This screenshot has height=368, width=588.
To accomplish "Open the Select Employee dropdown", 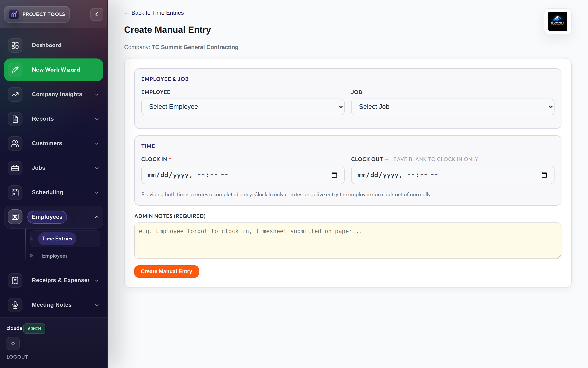I will coord(243,107).
